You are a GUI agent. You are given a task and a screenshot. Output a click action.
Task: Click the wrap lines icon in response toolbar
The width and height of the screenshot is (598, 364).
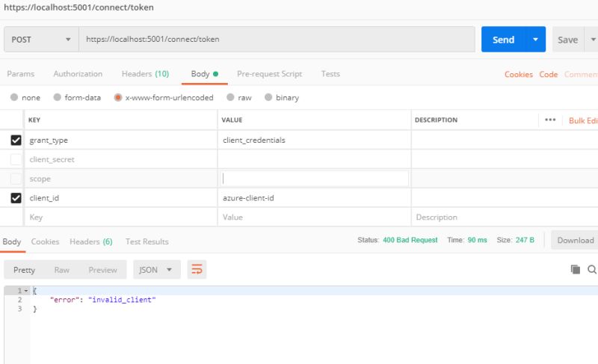tap(197, 270)
